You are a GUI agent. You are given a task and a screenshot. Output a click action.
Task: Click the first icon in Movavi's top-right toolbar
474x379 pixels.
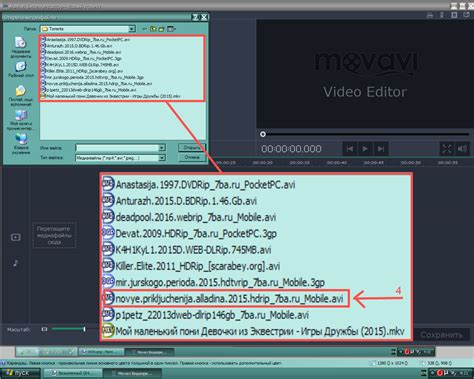point(430,15)
